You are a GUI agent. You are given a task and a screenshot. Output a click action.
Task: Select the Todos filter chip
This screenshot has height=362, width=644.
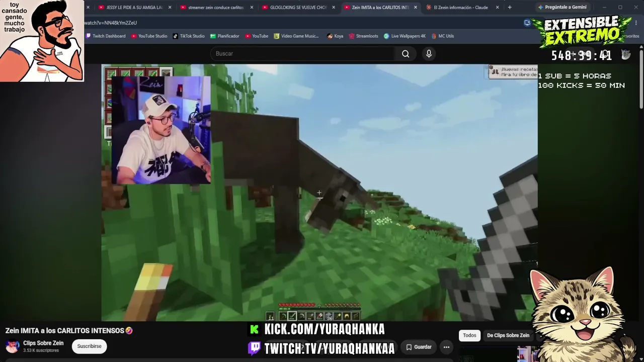469,335
